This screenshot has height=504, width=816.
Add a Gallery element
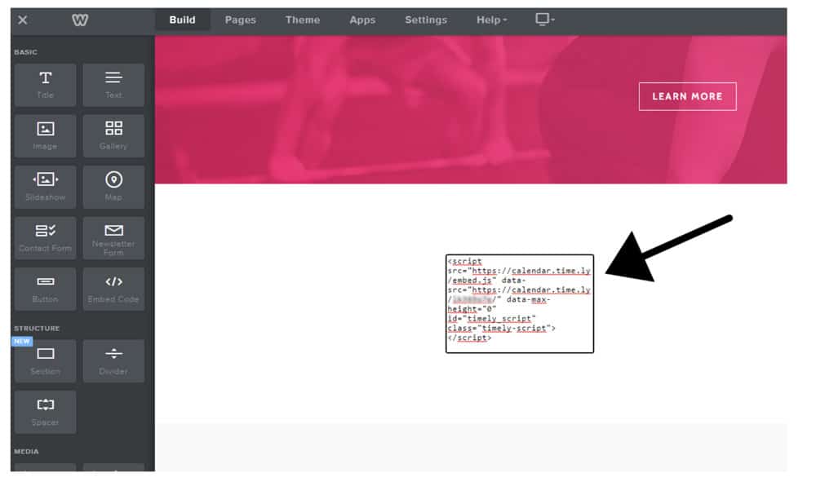(x=113, y=135)
